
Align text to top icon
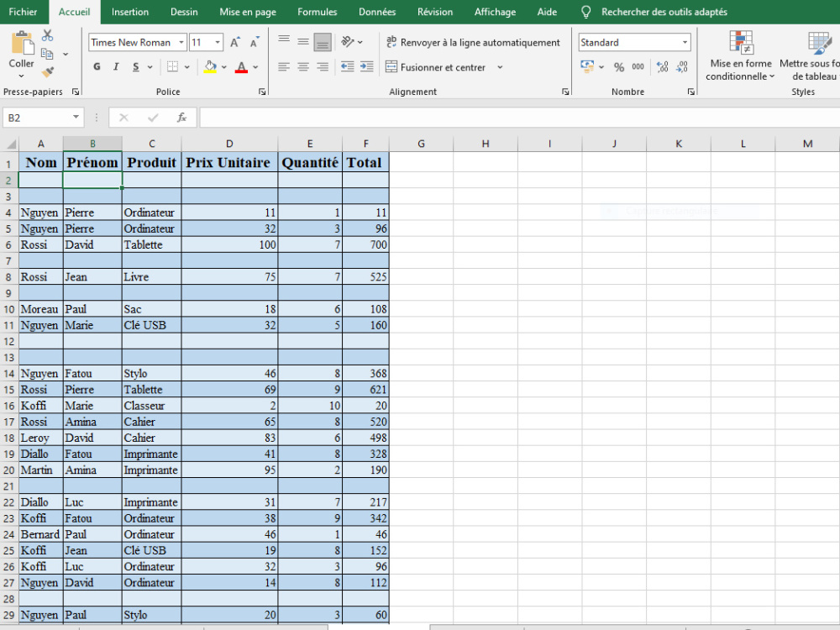tap(284, 41)
